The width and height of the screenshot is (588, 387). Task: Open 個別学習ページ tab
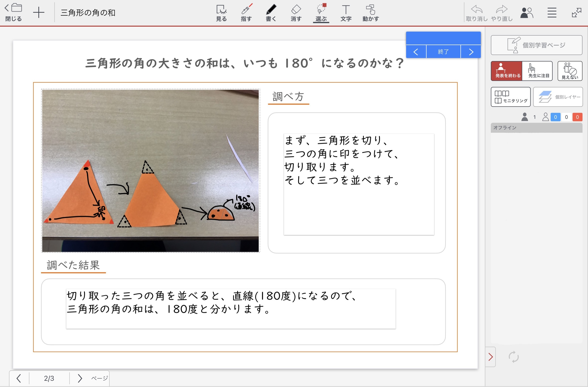coord(536,45)
